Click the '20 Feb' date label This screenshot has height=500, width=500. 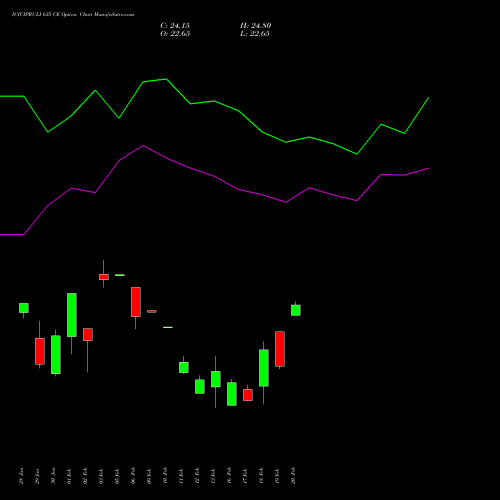point(294,476)
